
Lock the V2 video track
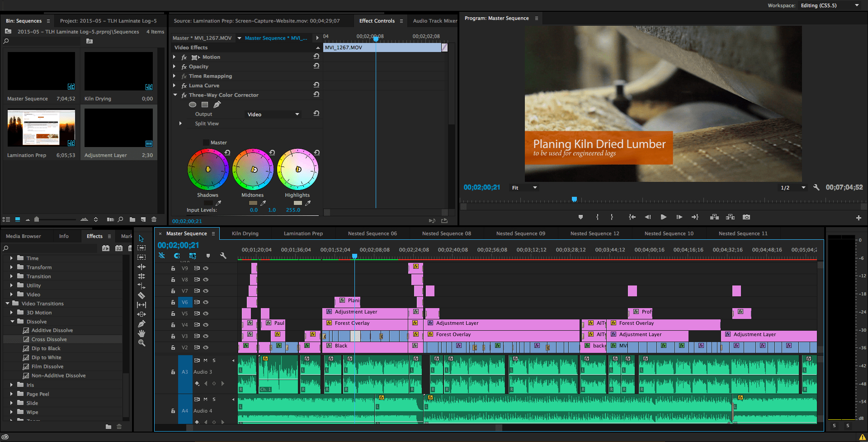coord(173,347)
